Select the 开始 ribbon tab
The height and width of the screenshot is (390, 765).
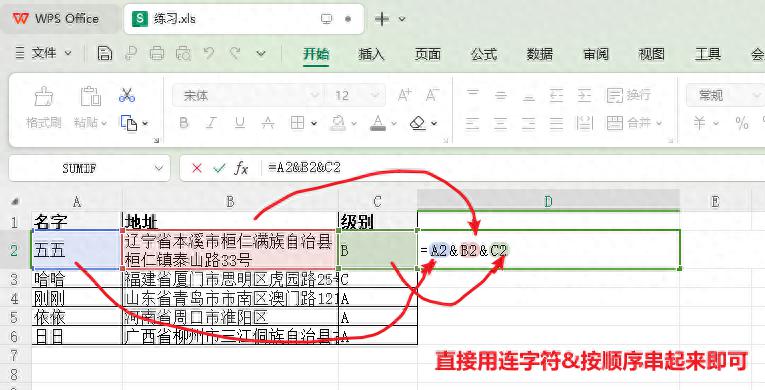coord(316,54)
